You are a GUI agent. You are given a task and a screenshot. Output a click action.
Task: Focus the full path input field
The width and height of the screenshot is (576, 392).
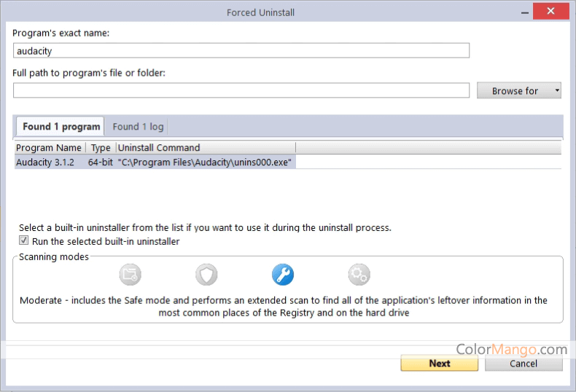pyautogui.click(x=241, y=90)
